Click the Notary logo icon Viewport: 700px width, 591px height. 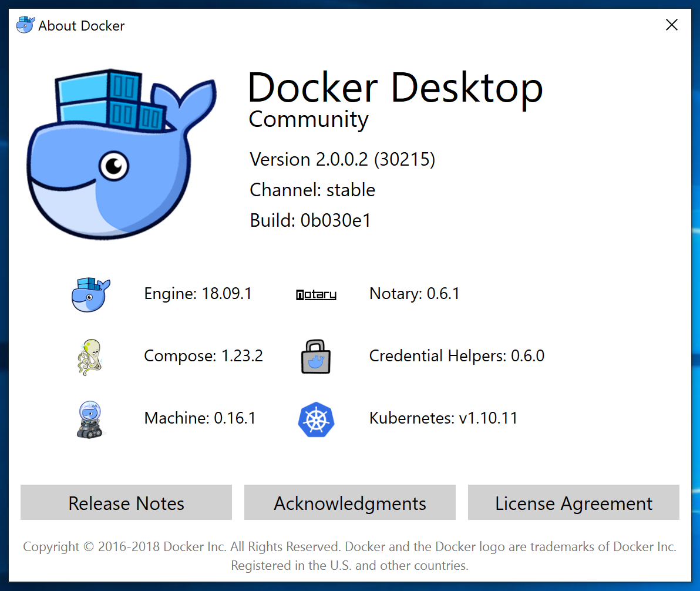tap(316, 294)
